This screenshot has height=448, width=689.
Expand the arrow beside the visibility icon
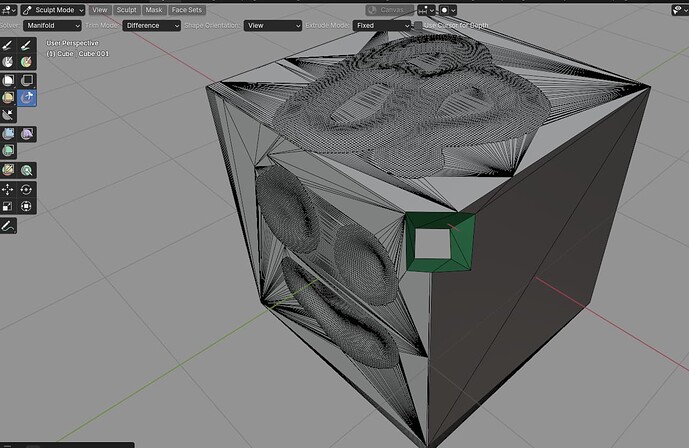click(685, 10)
